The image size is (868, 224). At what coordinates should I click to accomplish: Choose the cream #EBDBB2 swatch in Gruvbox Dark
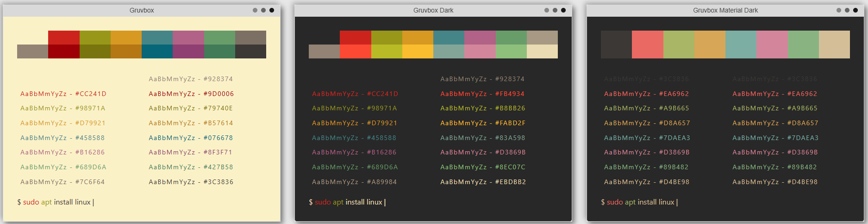point(542,51)
